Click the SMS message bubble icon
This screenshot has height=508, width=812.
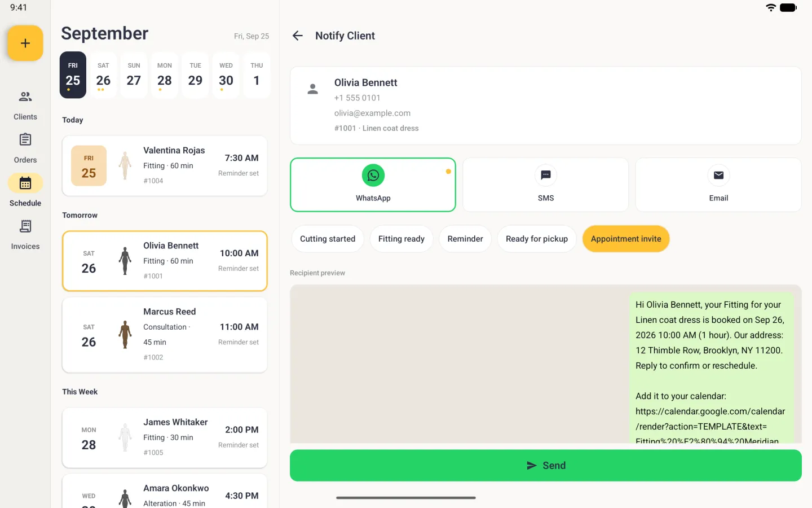pyautogui.click(x=546, y=176)
